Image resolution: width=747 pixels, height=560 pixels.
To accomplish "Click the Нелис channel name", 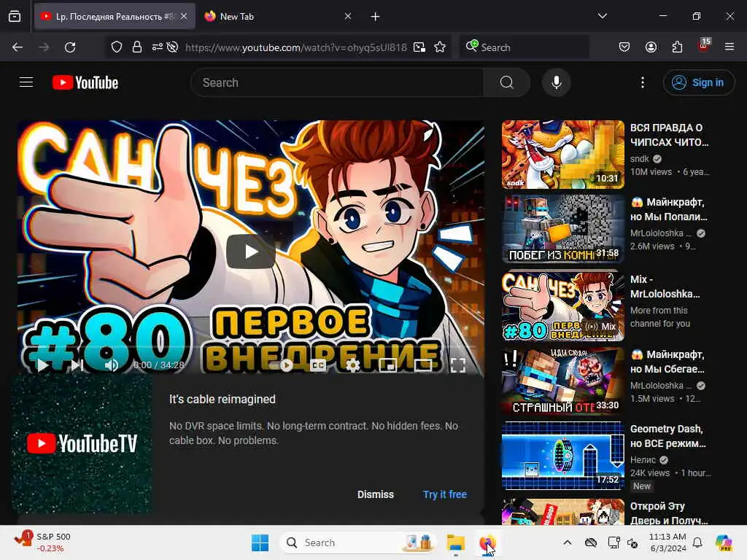I will 643,460.
